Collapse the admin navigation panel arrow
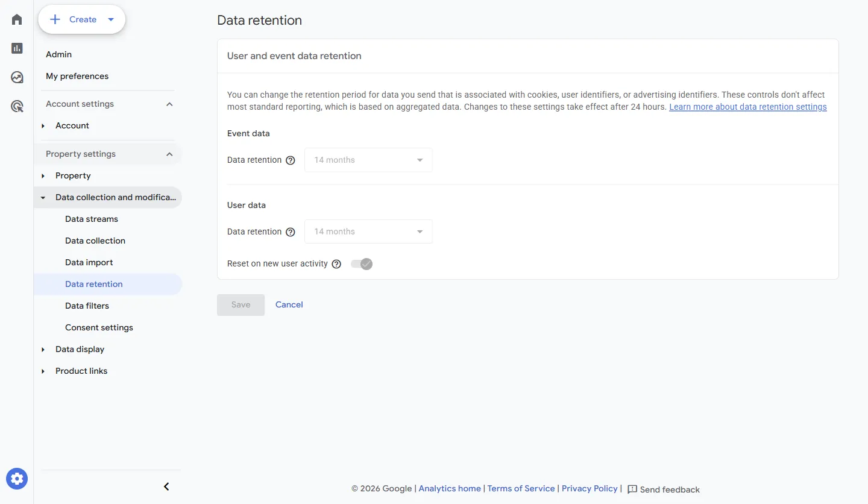Screen dimensions: 868x504 167,487
